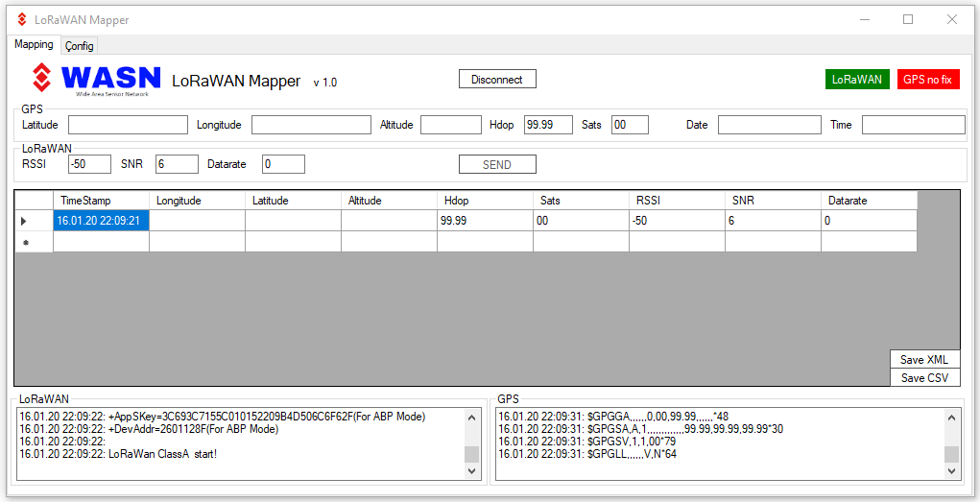Save the table as CSV
980x502 pixels.
924,377
